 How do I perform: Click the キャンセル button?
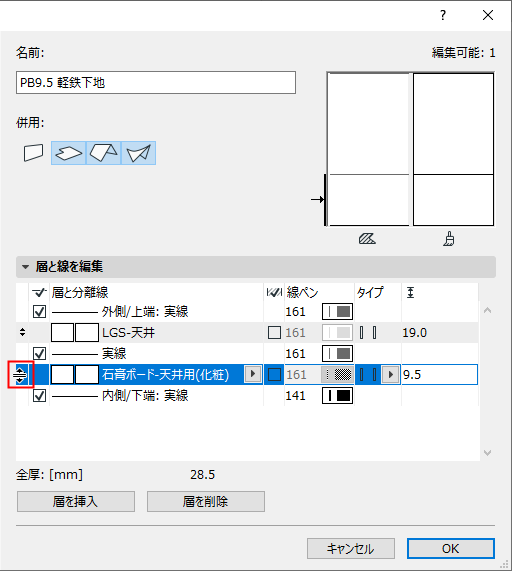coord(351,548)
